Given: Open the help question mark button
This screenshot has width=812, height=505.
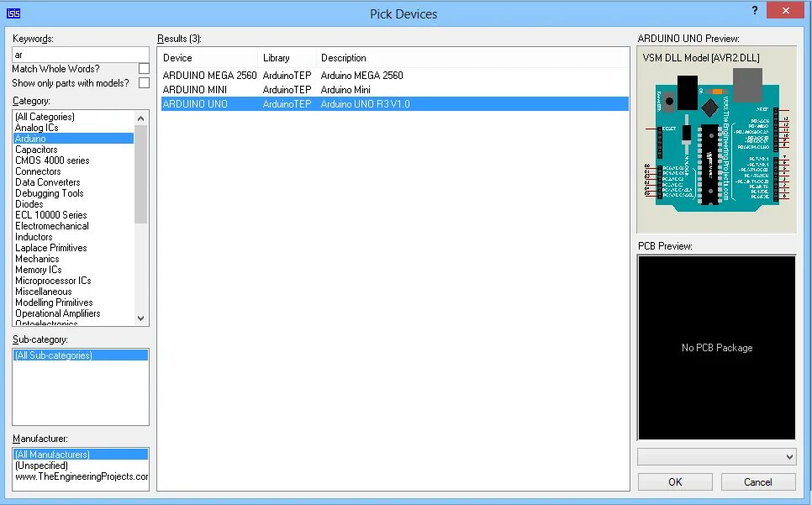Looking at the screenshot, I should pos(755,10).
